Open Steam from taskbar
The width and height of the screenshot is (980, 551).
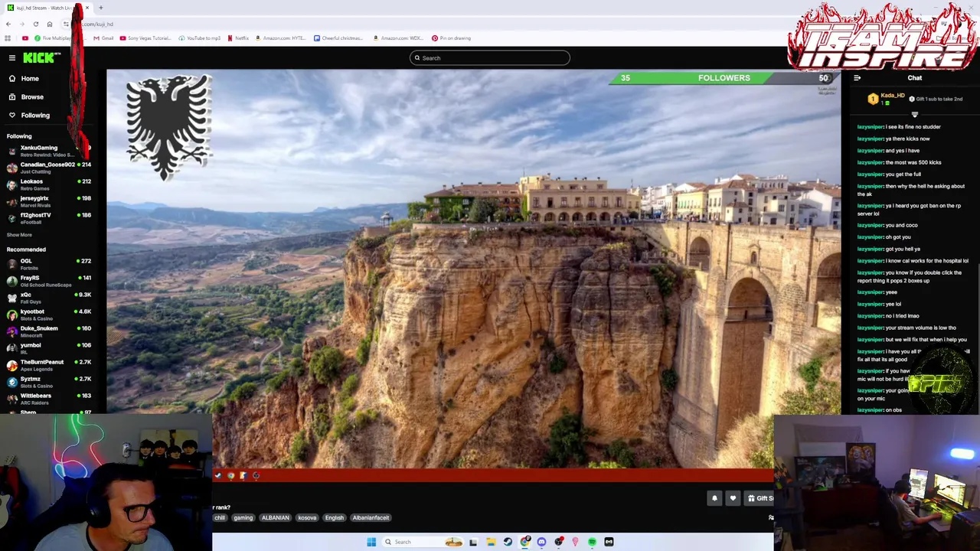click(508, 542)
